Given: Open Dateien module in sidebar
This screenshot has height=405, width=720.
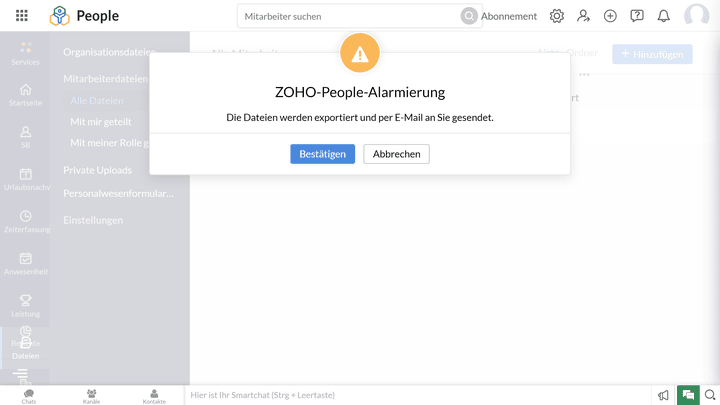Looking at the screenshot, I should click(25, 349).
